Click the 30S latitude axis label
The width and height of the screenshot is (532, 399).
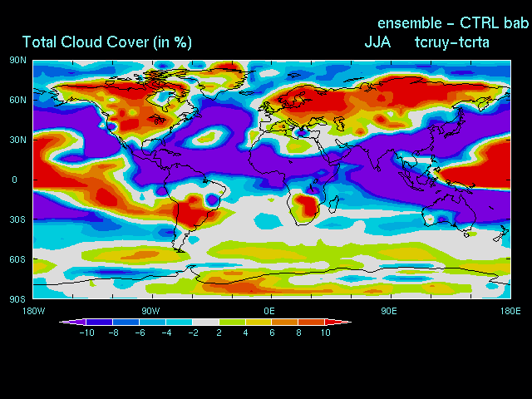[x=17, y=219]
